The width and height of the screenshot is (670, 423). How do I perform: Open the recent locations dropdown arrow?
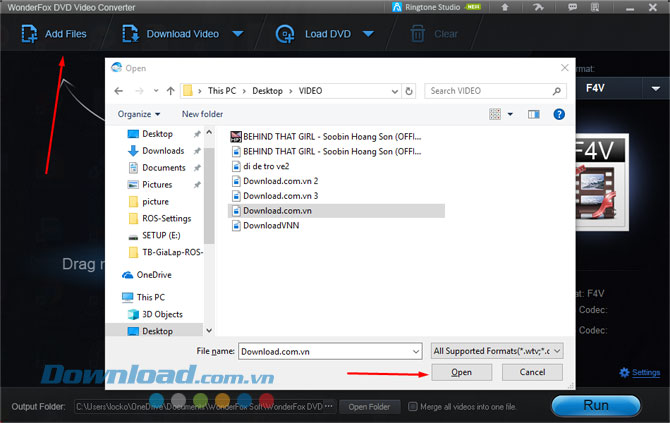pyautogui.click(x=156, y=91)
